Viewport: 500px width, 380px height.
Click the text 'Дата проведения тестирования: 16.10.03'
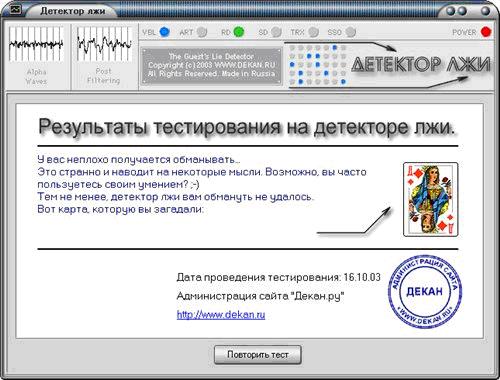(x=279, y=277)
